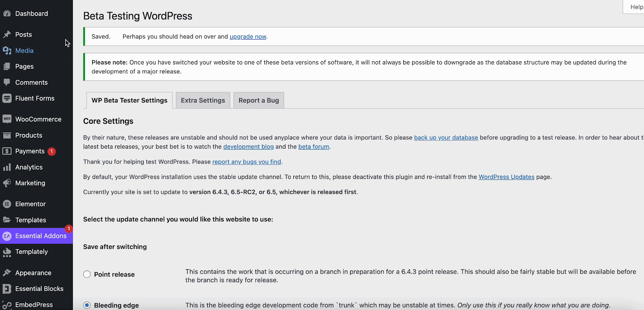644x310 pixels.
Task: Open the 'beta forum' link
Action: (314, 147)
